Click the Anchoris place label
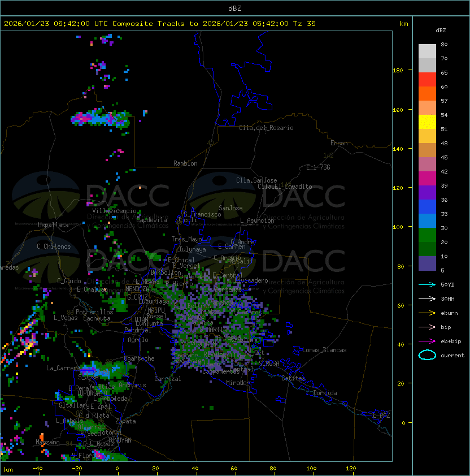This screenshot has height=476, width=470. pos(132,385)
